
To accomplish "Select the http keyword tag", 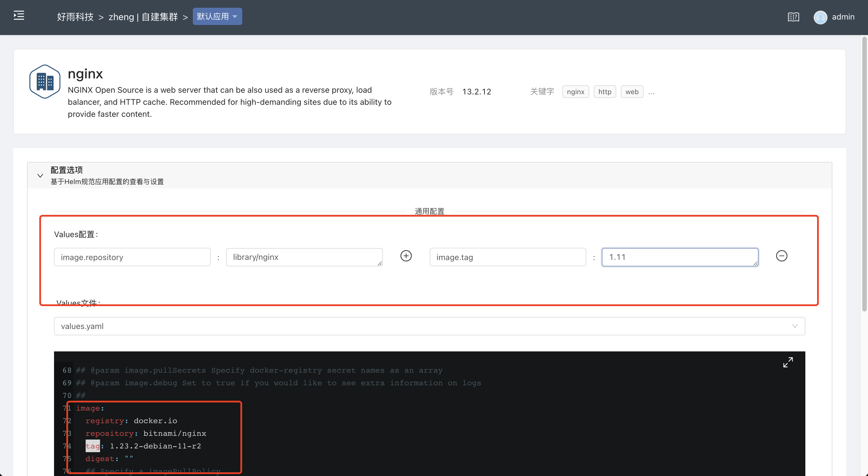I will point(604,92).
